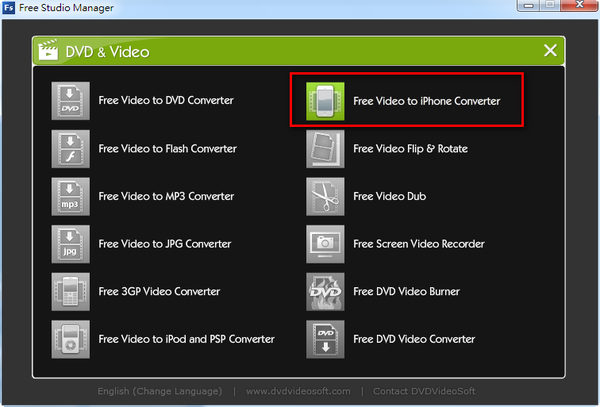Open the Free Video Dub scissors icon
The height and width of the screenshot is (407, 600).
pyautogui.click(x=325, y=196)
